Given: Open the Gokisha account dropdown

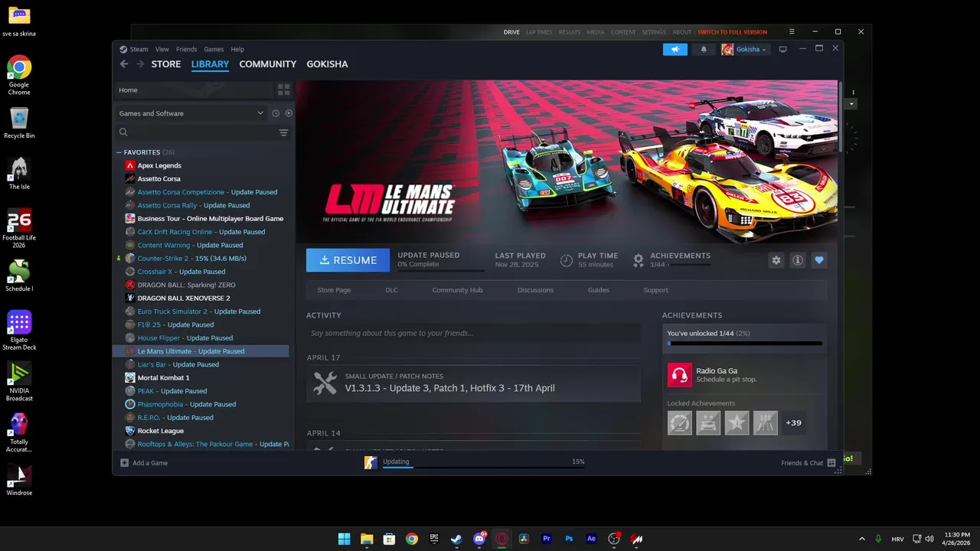Looking at the screenshot, I should 743,49.
